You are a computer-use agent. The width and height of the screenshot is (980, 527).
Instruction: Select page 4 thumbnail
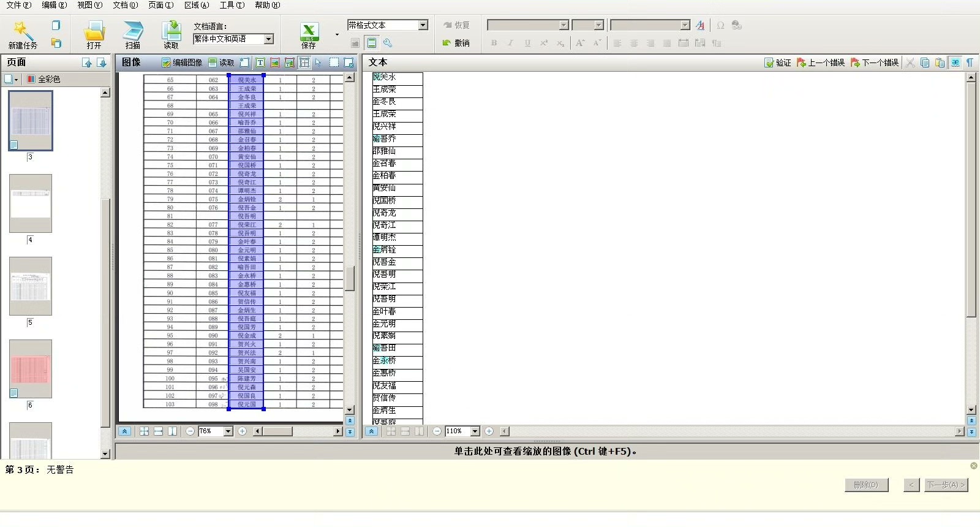(x=31, y=203)
